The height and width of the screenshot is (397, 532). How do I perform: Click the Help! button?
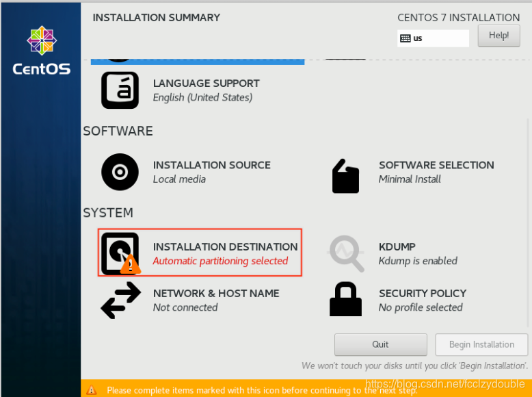498,36
